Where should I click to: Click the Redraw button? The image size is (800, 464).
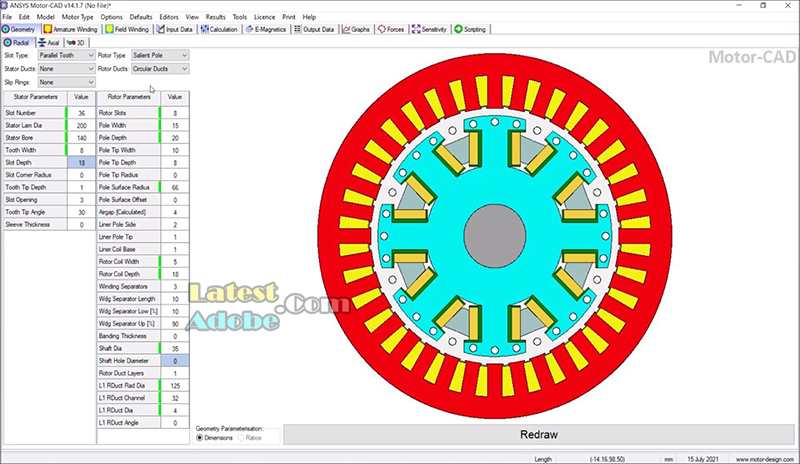pyautogui.click(x=539, y=434)
